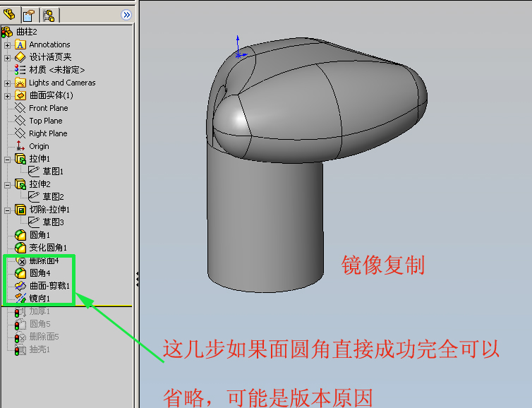Open the PropertyManager tab
Screen dimensions: 532x408
pos(28,16)
